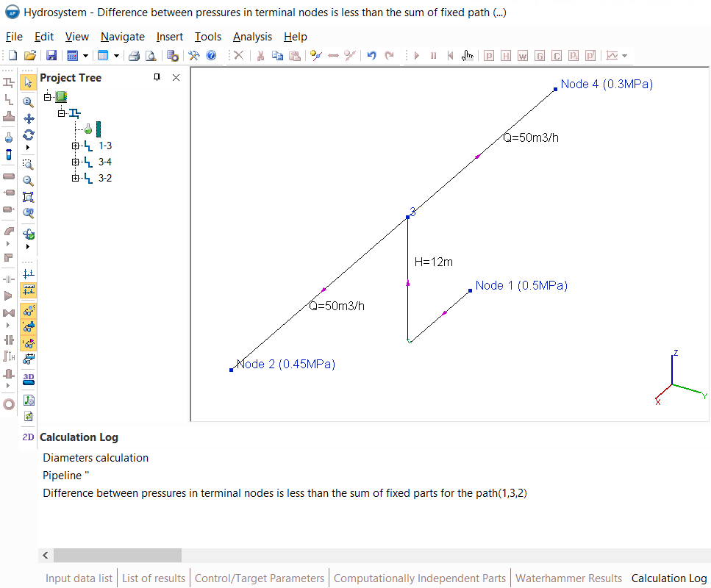Switch to 2D view mode
The image size is (711, 588).
click(x=29, y=437)
